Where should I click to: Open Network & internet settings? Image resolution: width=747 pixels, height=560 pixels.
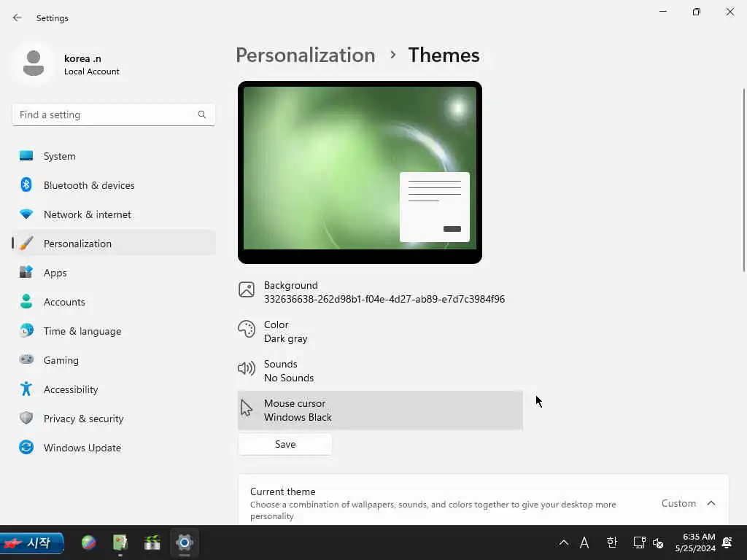113,214
